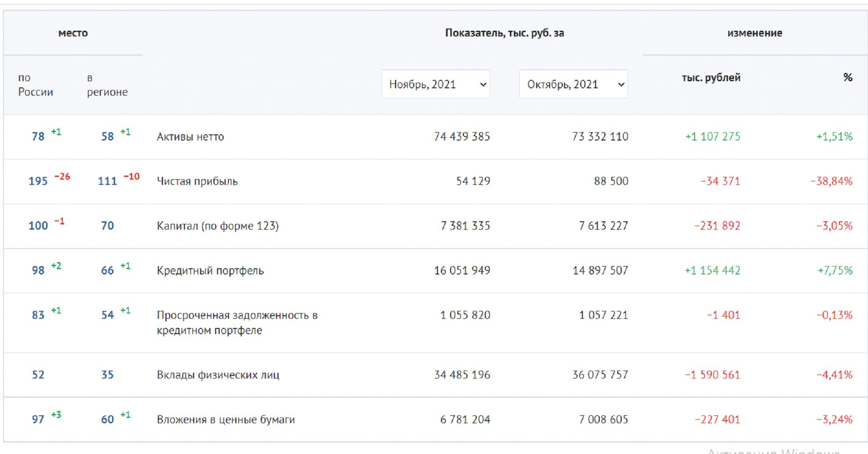Click the percent change −3,05%
868x454 pixels.
[835, 226]
